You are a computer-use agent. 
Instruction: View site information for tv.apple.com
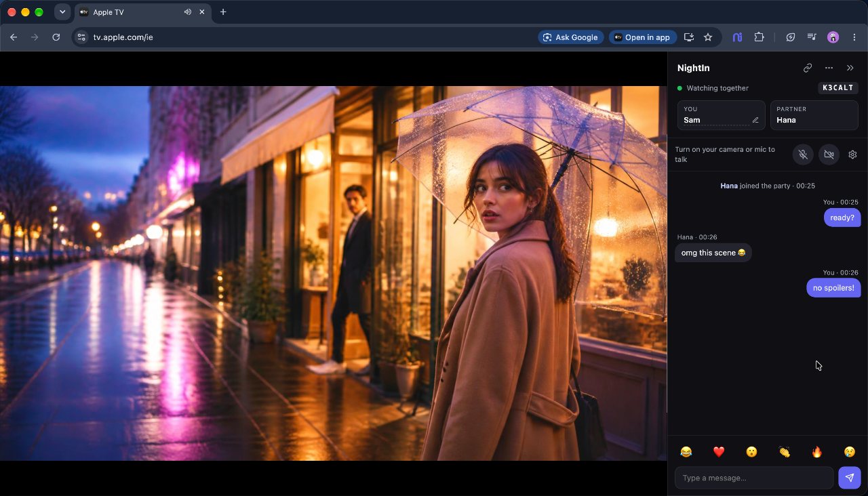[81, 37]
